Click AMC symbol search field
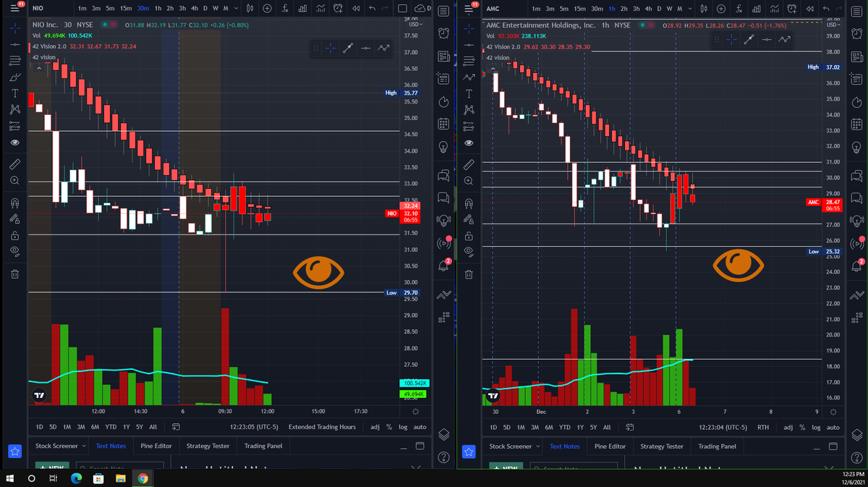The width and height of the screenshot is (868, 487). pos(503,8)
